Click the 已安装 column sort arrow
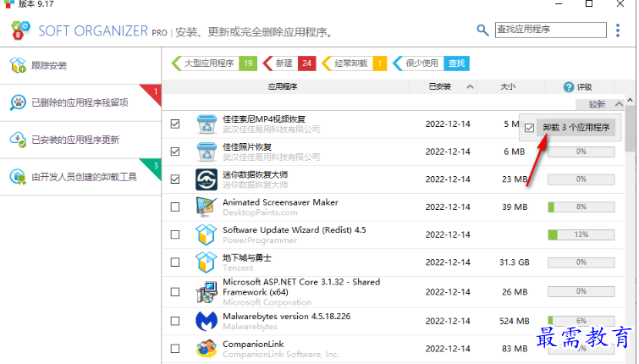Screen dimensions: 639x364 (470, 87)
